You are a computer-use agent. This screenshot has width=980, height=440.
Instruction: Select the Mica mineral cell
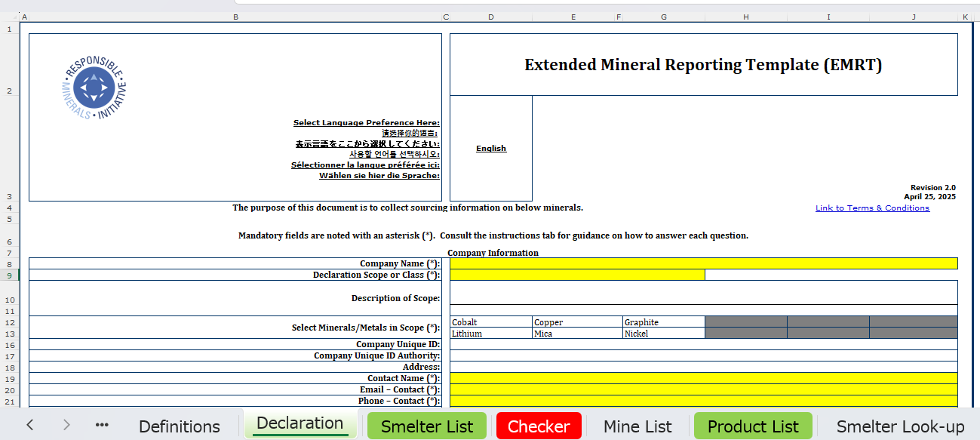577,333
